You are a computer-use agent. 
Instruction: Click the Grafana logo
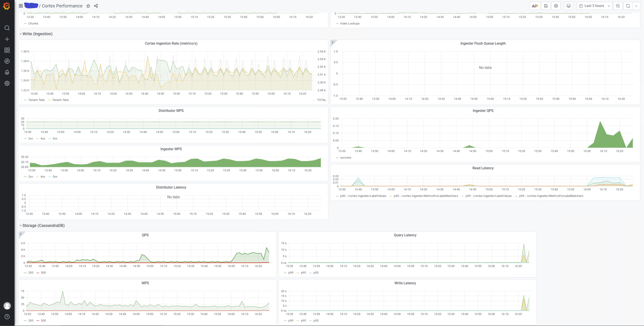pyautogui.click(x=7, y=6)
